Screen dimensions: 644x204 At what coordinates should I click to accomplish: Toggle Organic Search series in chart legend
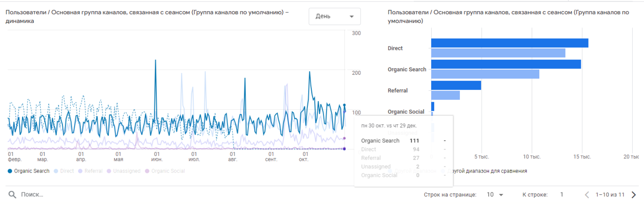29,171
